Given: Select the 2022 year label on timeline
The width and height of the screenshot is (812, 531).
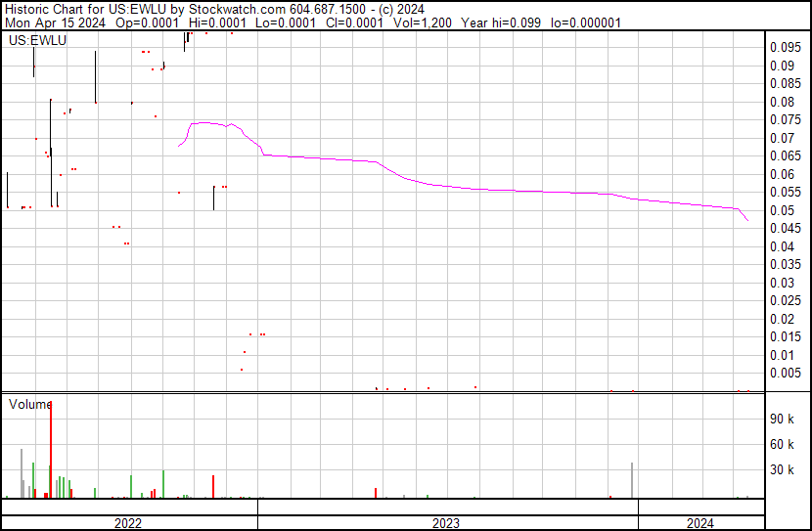Looking at the screenshot, I should coord(128,523).
